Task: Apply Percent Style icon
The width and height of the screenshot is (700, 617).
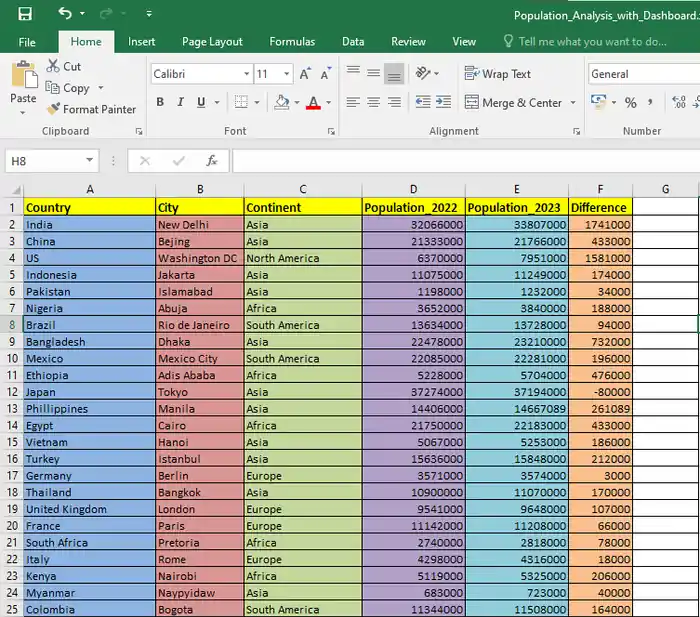Action: 630,103
